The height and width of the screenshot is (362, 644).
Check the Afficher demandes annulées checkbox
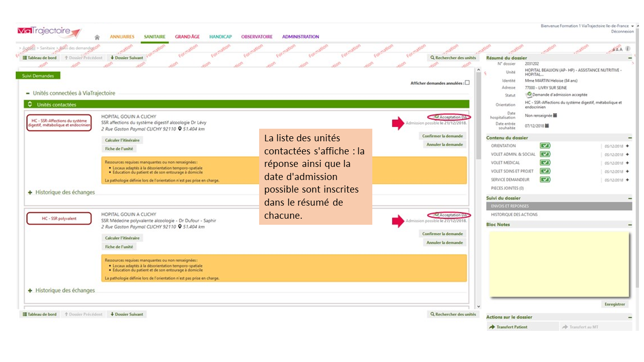pyautogui.click(x=467, y=83)
